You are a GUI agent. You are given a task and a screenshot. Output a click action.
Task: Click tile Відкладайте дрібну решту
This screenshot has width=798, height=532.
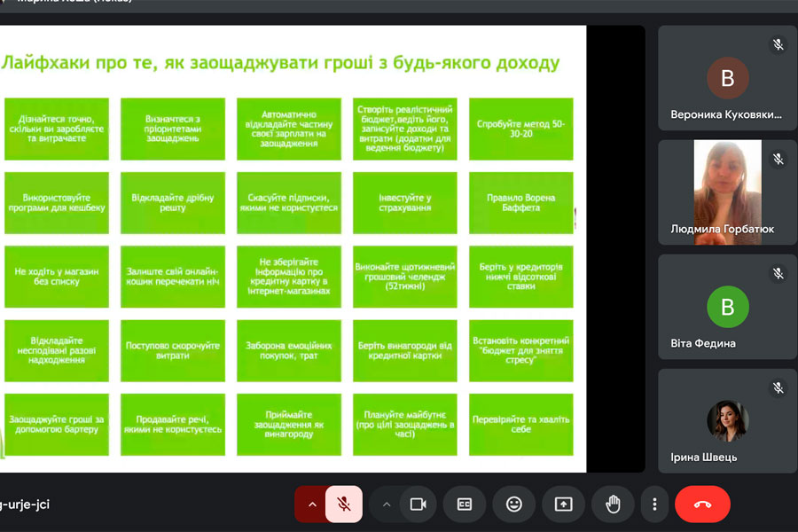tap(173, 203)
